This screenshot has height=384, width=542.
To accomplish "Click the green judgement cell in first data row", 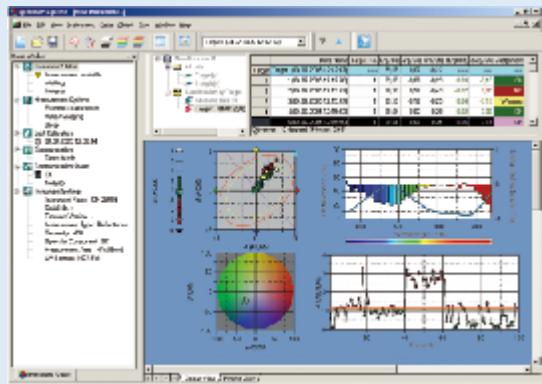I will pyautogui.click(x=508, y=80).
